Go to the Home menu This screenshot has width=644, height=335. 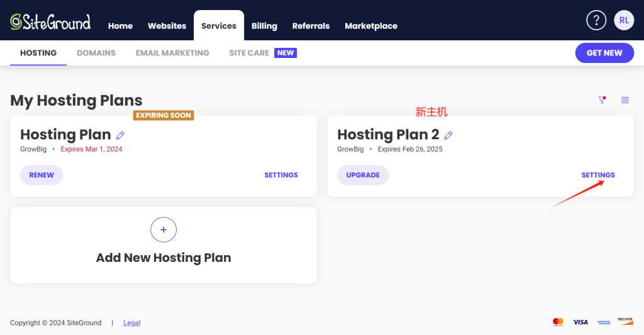(120, 26)
